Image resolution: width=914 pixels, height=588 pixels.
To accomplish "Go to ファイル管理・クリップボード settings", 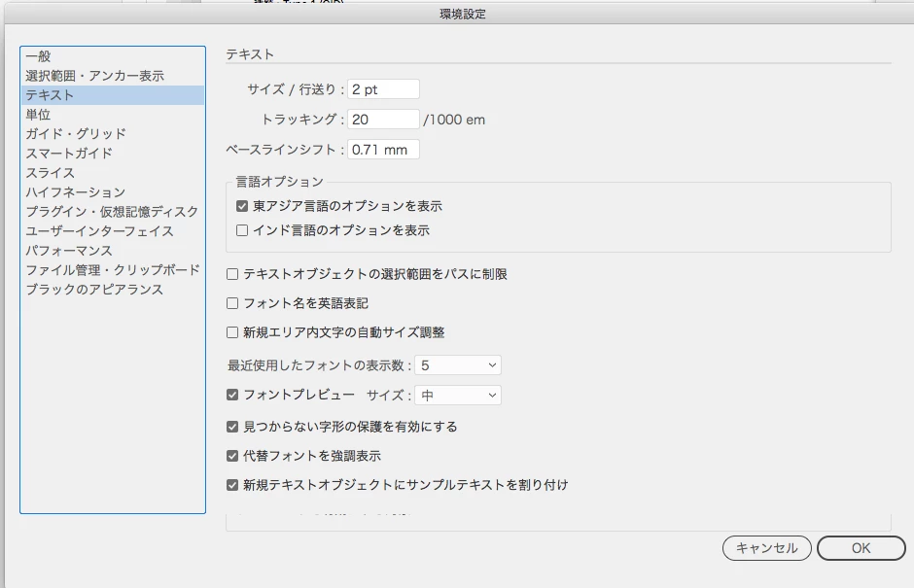I will click(x=113, y=270).
